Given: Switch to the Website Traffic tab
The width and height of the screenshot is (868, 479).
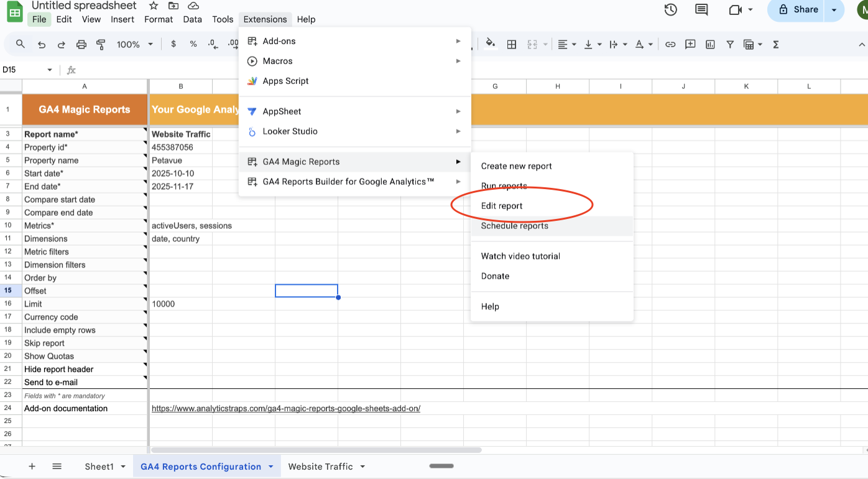Looking at the screenshot, I should pos(320,467).
